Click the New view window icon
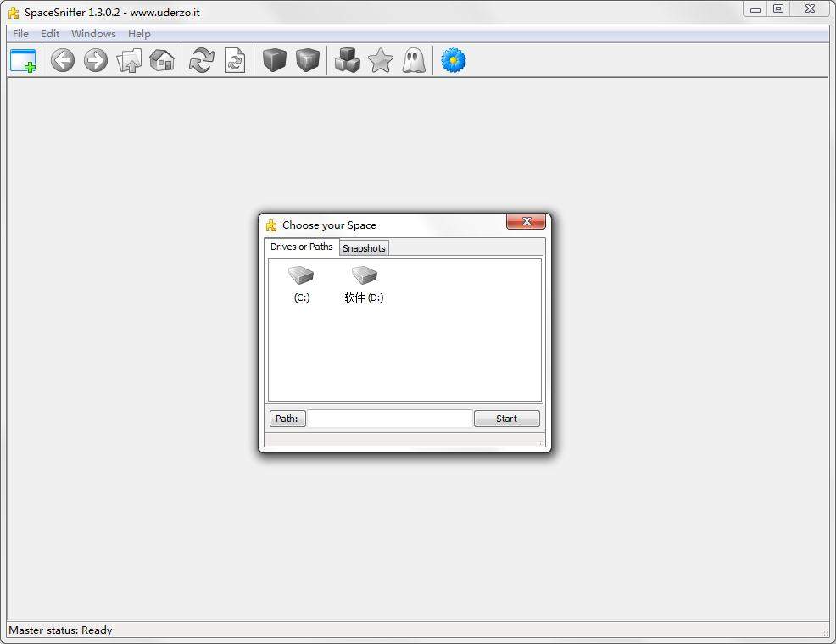This screenshot has height=644, width=836. [23, 61]
